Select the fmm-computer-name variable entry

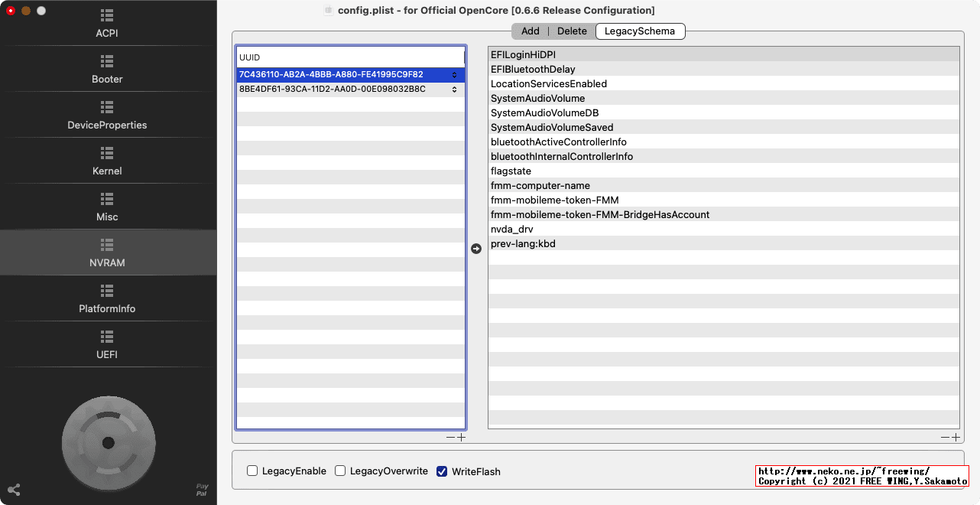point(540,185)
